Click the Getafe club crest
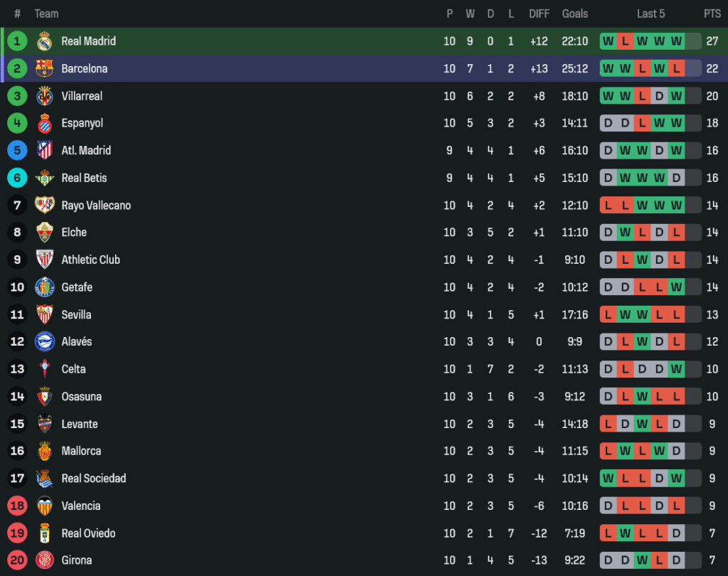 (45, 287)
